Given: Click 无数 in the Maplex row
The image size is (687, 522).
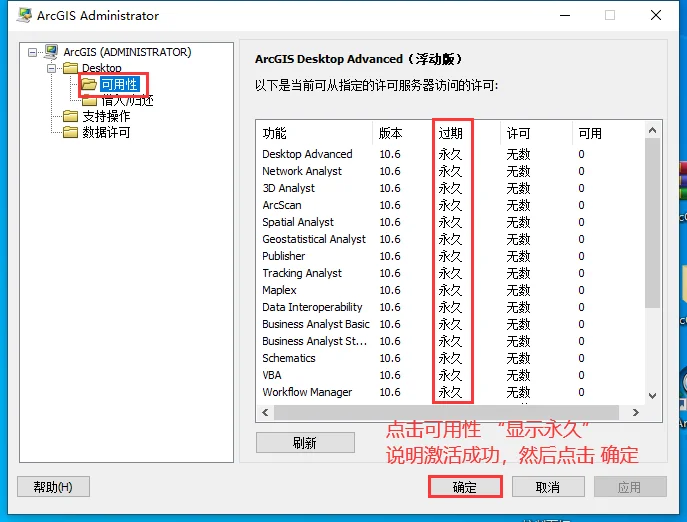Looking at the screenshot, I should [x=518, y=290].
